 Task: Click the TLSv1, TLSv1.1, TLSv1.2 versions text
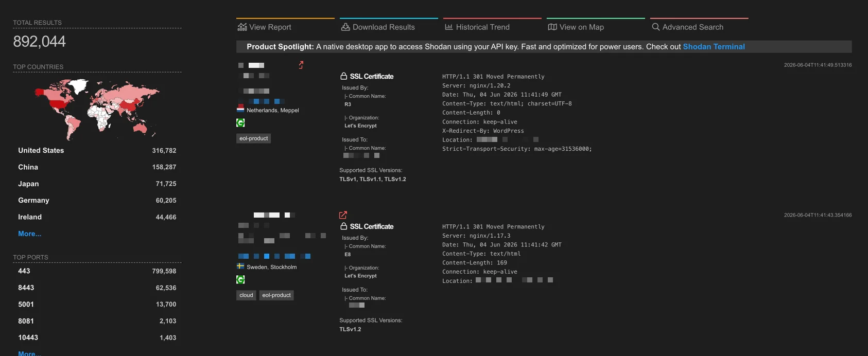[373, 179]
